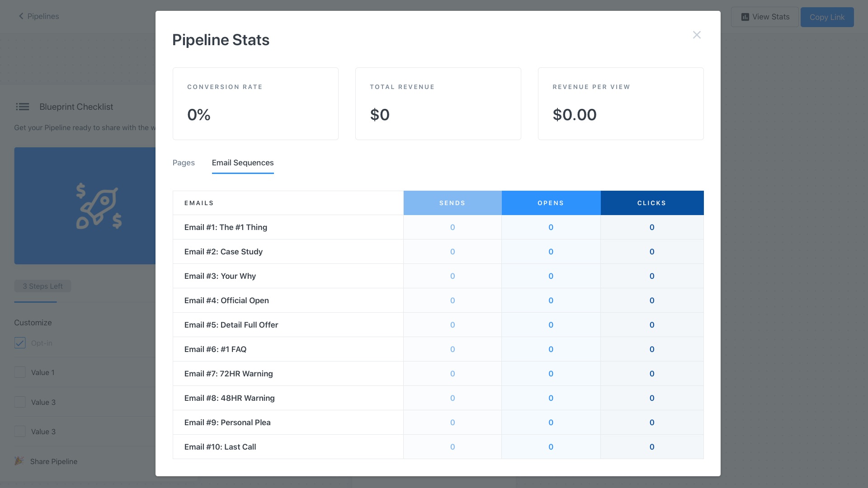This screenshot has width=868, height=488.
Task: Click the rocket money illustration
Action: pos(99,206)
